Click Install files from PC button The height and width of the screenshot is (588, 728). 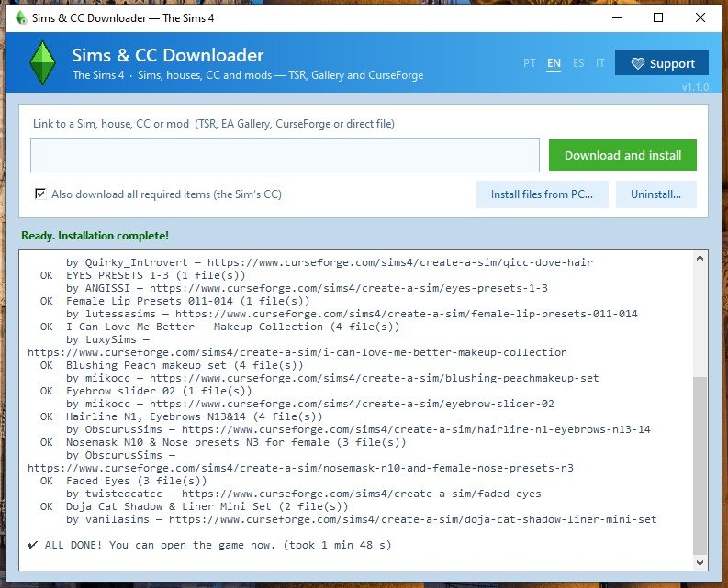tap(542, 194)
